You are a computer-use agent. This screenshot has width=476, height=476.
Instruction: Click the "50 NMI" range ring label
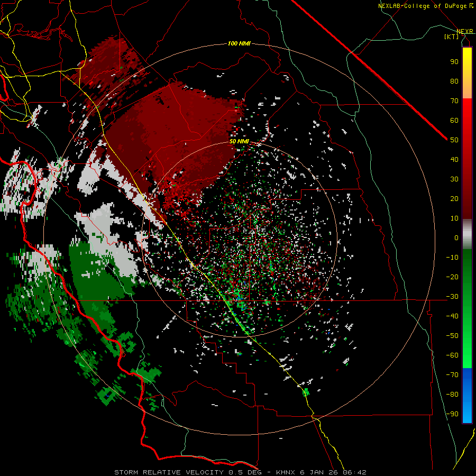(x=239, y=141)
